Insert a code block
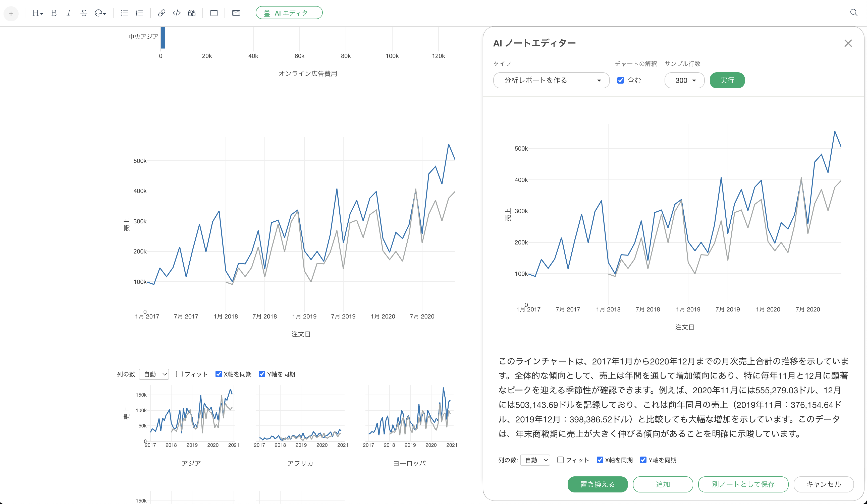Image resolution: width=867 pixels, height=504 pixels. coord(177,13)
